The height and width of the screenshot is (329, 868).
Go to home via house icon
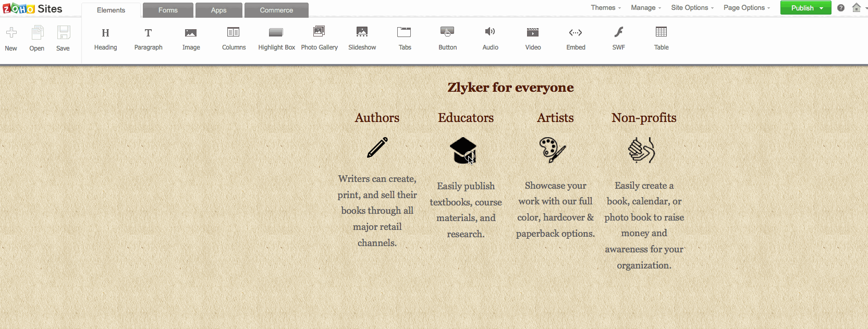click(856, 8)
